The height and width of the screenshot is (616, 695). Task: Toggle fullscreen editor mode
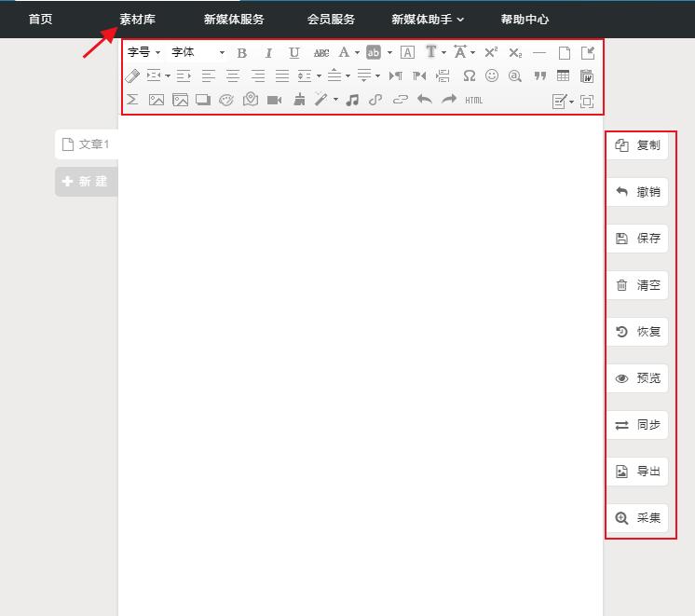click(587, 102)
